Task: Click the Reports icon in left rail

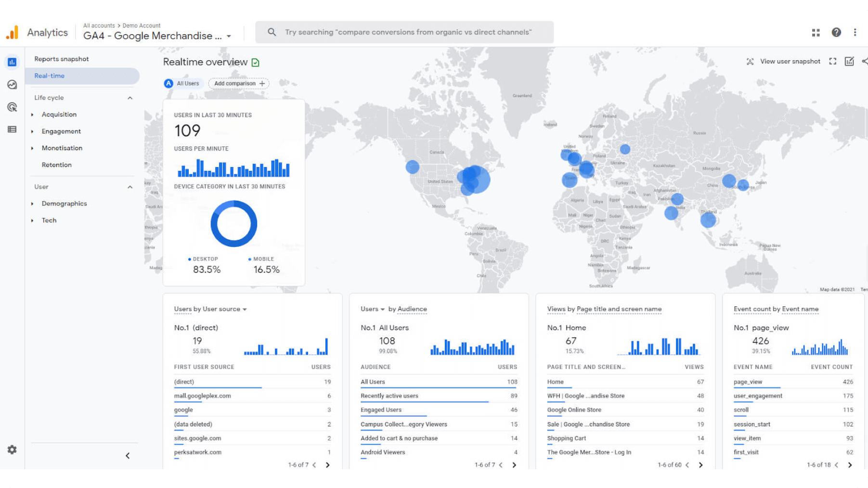Action: point(12,62)
